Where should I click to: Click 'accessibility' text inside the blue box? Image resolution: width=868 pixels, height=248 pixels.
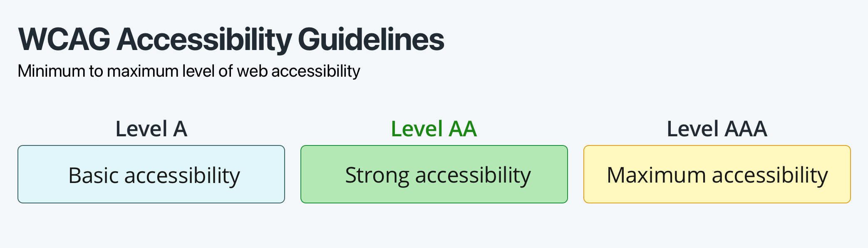[x=182, y=175]
